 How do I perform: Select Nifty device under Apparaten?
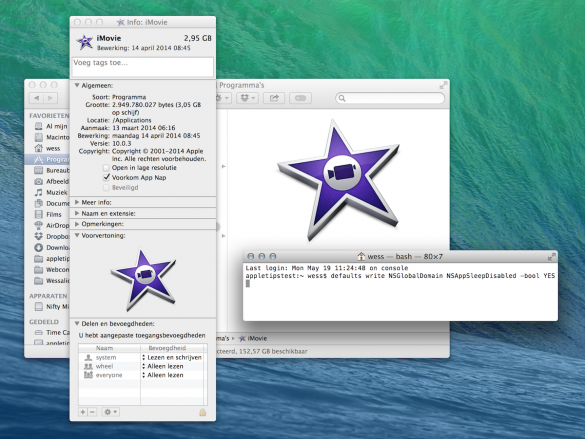pos(51,306)
